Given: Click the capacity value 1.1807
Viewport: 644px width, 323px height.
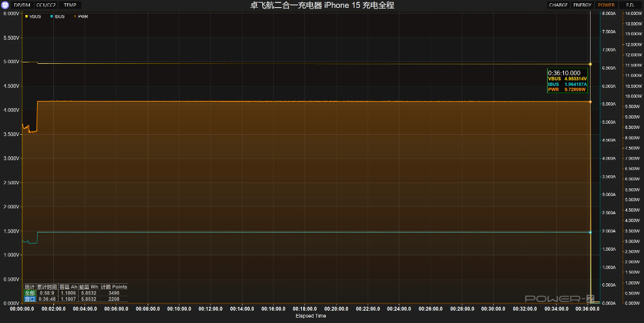Looking at the screenshot, I should point(68,299).
